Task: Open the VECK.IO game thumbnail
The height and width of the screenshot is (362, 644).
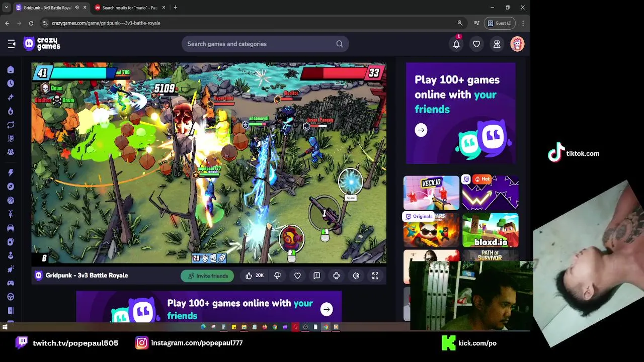Action: tap(432, 193)
